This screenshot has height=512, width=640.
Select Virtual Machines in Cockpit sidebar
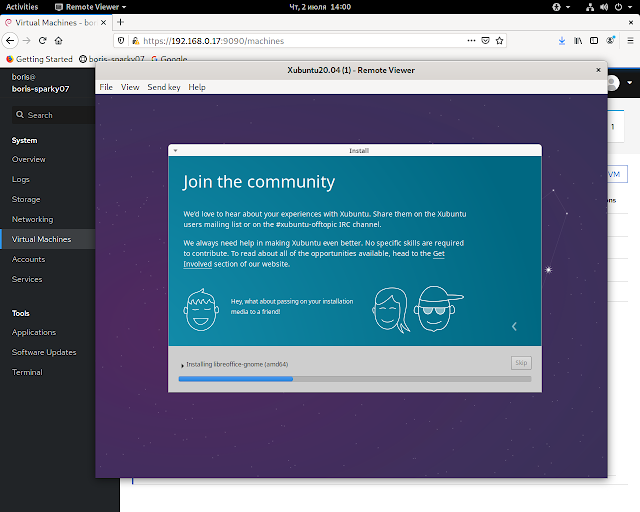tap(41, 239)
